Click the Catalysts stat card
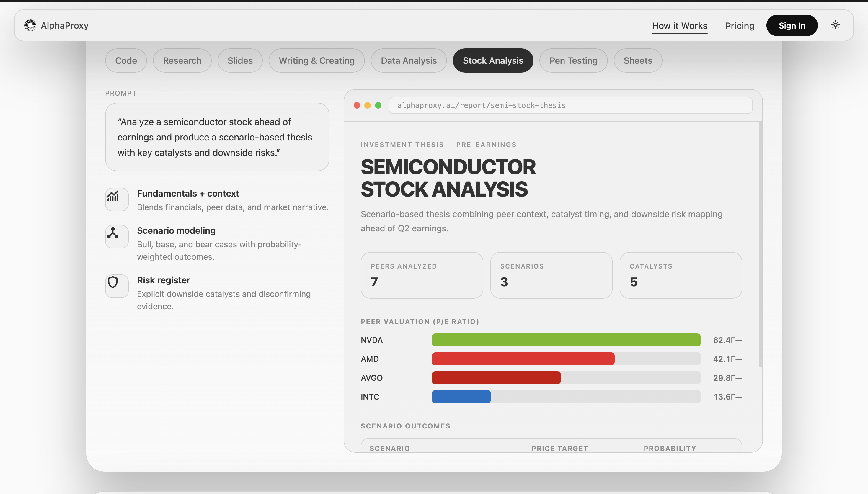Screen dimensions: 868x494 pyautogui.click(x=681, y=275)
